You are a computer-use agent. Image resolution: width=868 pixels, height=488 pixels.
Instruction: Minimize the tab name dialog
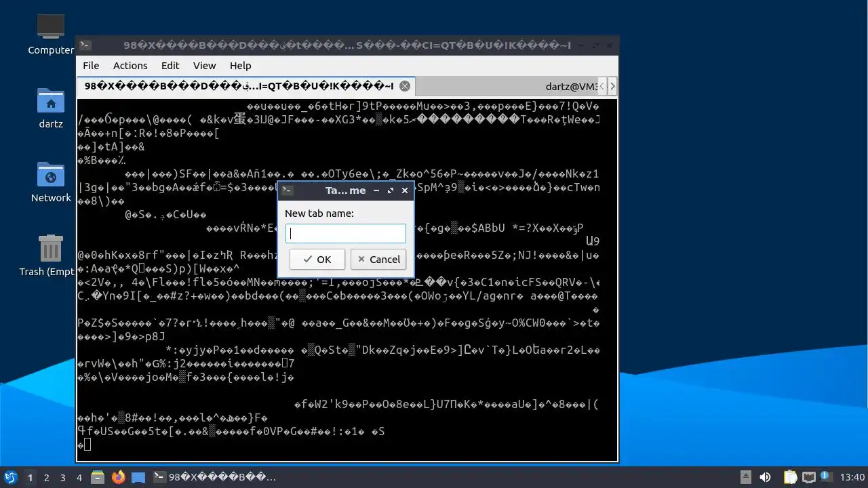[x=376, y=190]
